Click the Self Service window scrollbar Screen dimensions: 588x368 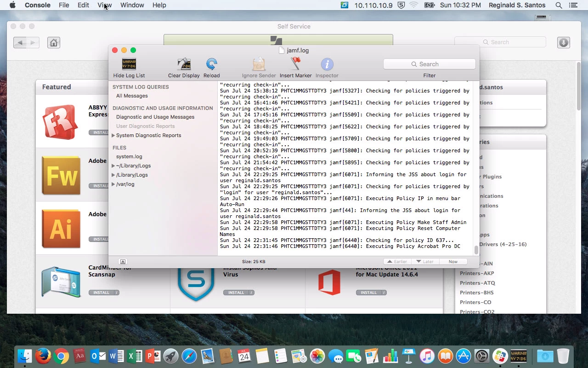(578, 86)
